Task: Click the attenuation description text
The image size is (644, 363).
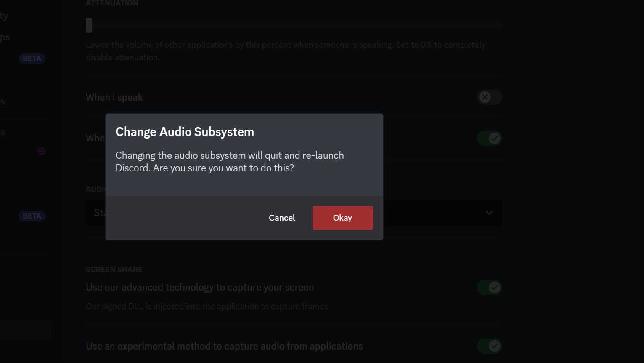Action: pyautogui.click(x=286, y=51)
